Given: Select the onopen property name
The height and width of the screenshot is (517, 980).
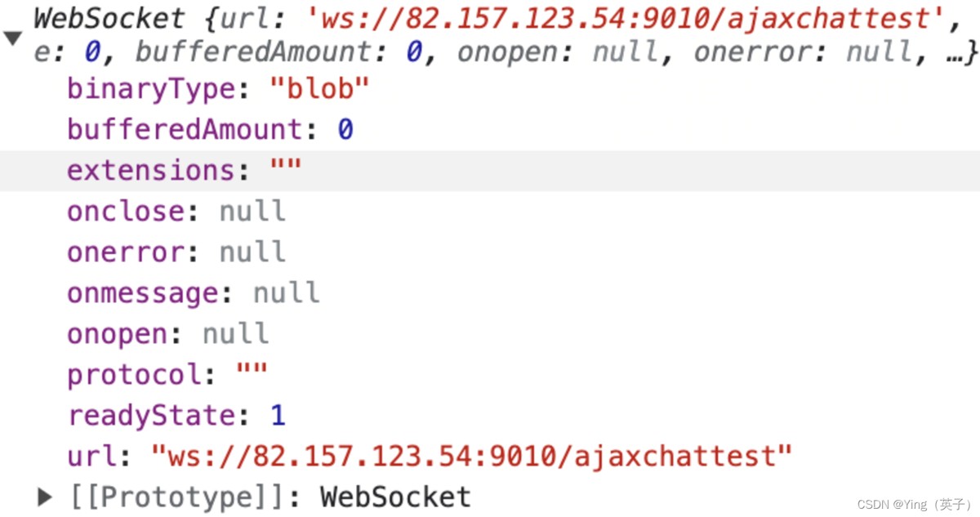Looking at the screenshot, I should (x=118, y=334).
